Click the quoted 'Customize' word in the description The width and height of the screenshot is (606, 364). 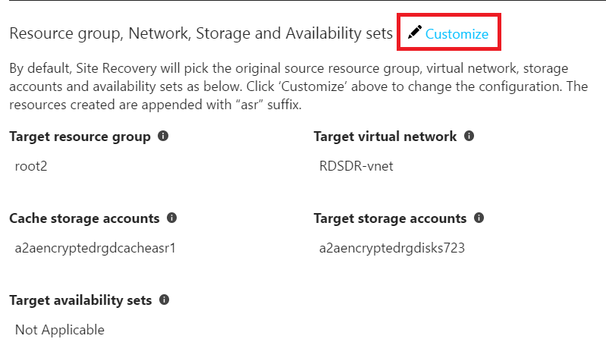[x=312, y=86]
